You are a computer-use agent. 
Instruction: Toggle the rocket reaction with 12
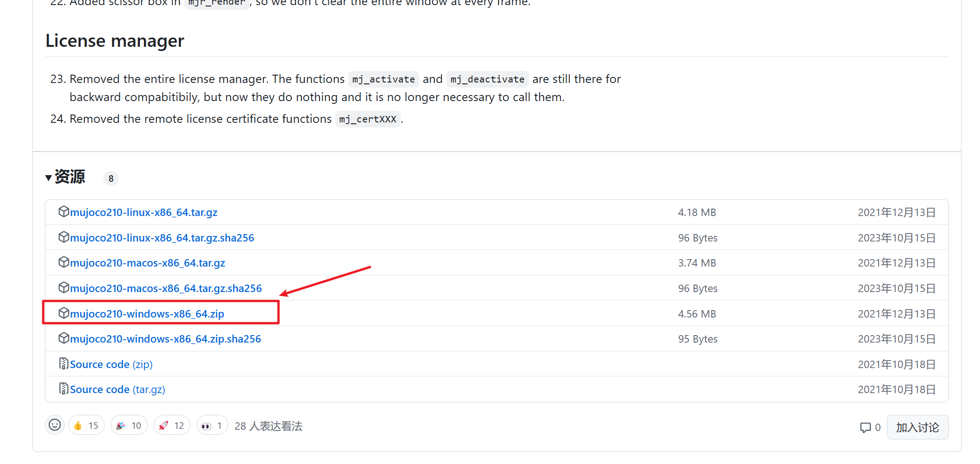point(172,426)
